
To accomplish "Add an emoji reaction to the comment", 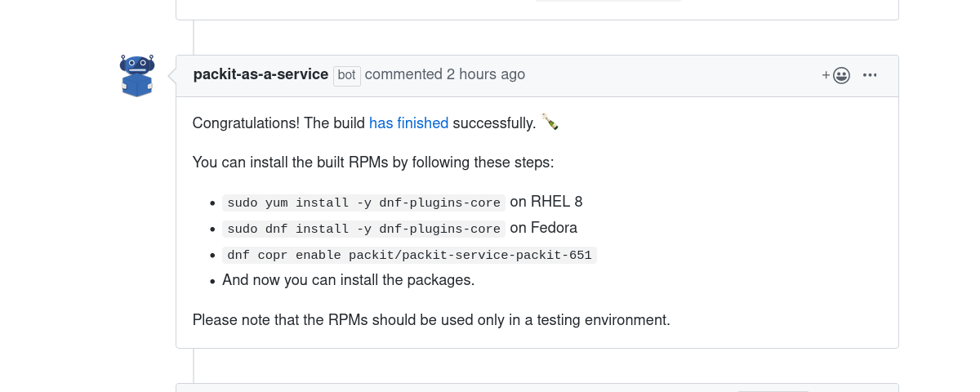I will 836,75.
